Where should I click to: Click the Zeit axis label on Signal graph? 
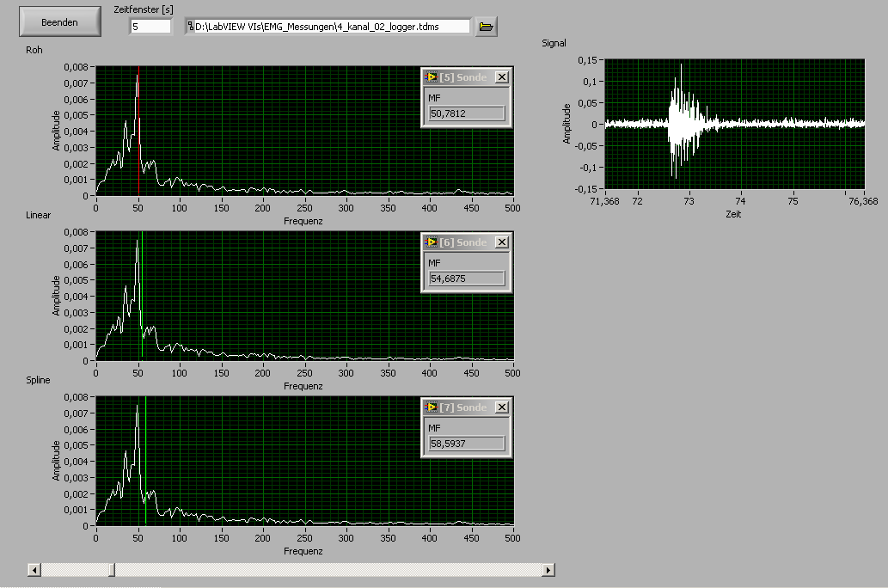[733, 214]
